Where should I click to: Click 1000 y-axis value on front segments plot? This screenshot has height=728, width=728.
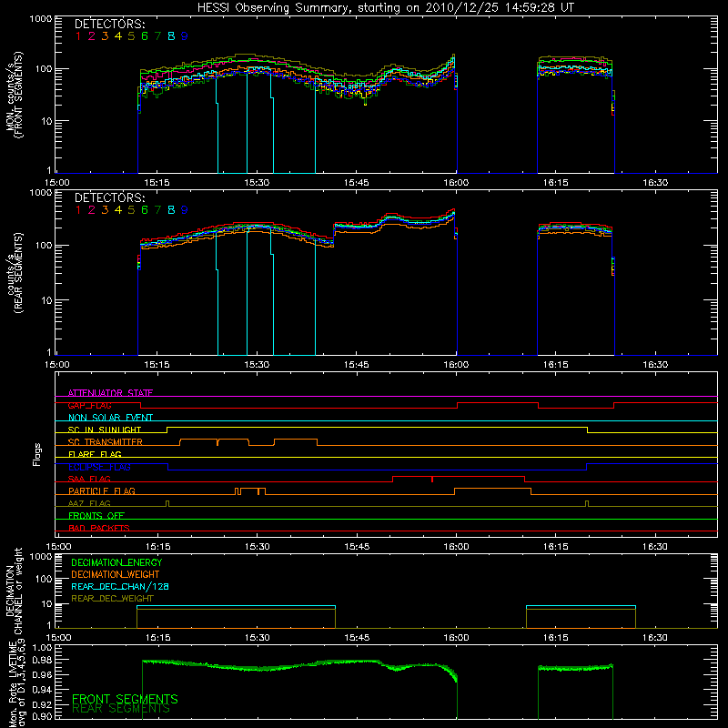tap(41, 19)
